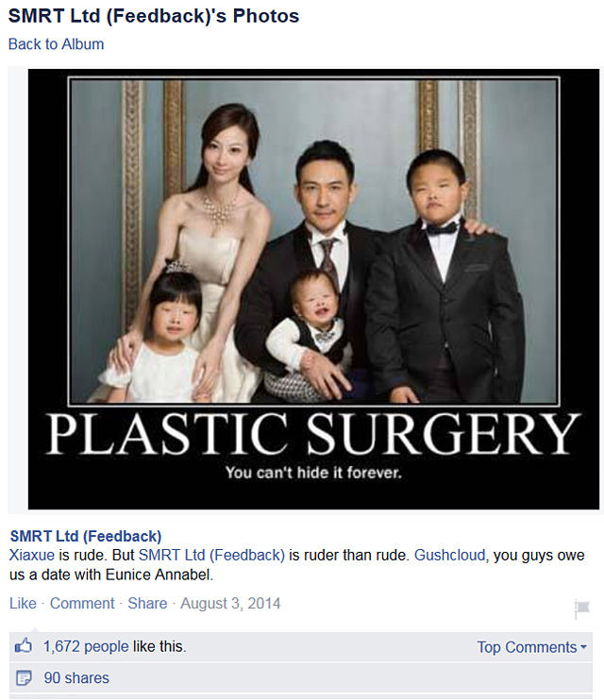Go Back to Album
This screenshot has height=700, width=604.
coord(56,44)
